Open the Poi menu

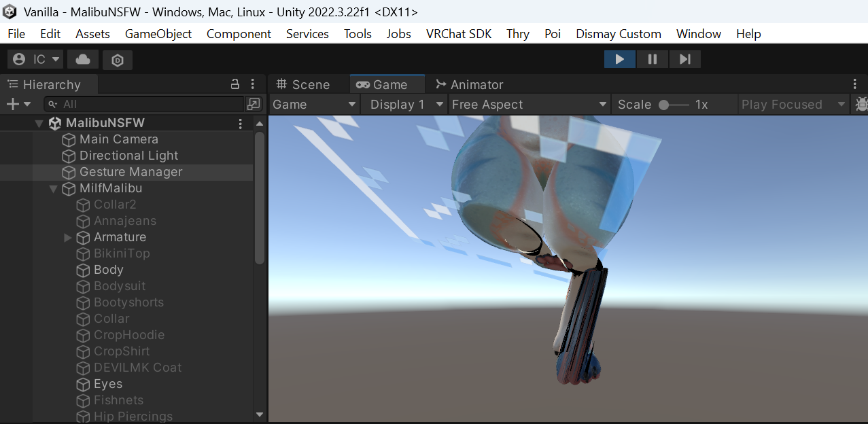tap(553, 33)
